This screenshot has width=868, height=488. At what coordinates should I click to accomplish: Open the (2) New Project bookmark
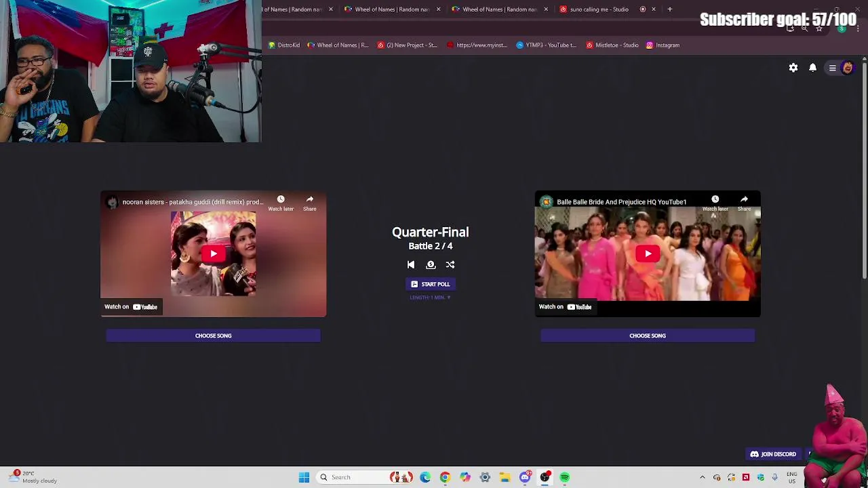tap(407, 45)
